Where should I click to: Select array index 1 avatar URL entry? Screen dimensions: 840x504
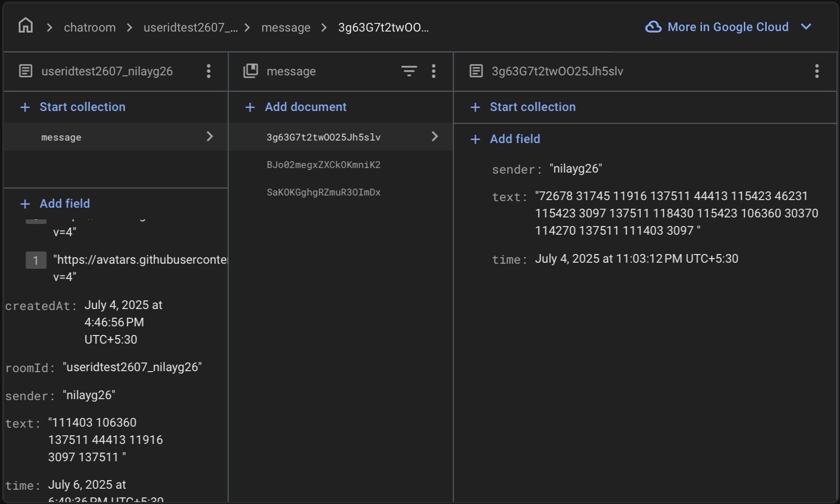[x=126, y=268]
